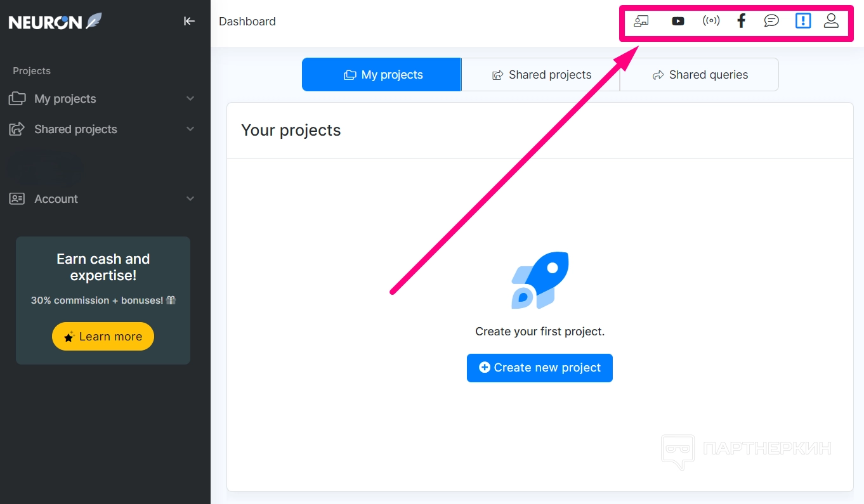Switch to the Shared queries tab
Screen dimensions: 864x504
coord(699,75)
